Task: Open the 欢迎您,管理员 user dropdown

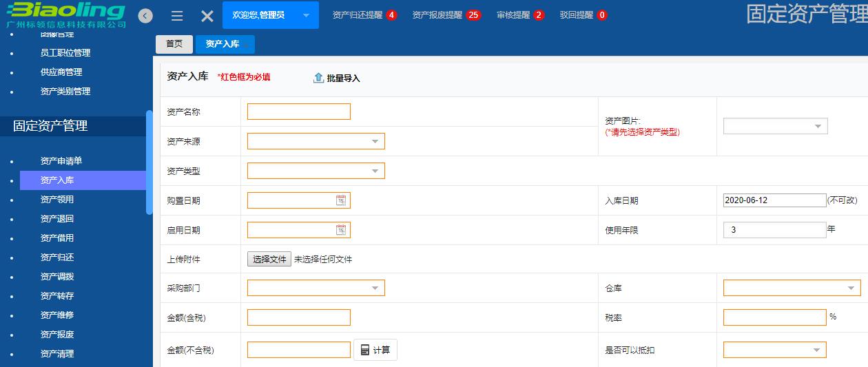Action: tap(271, 15)
